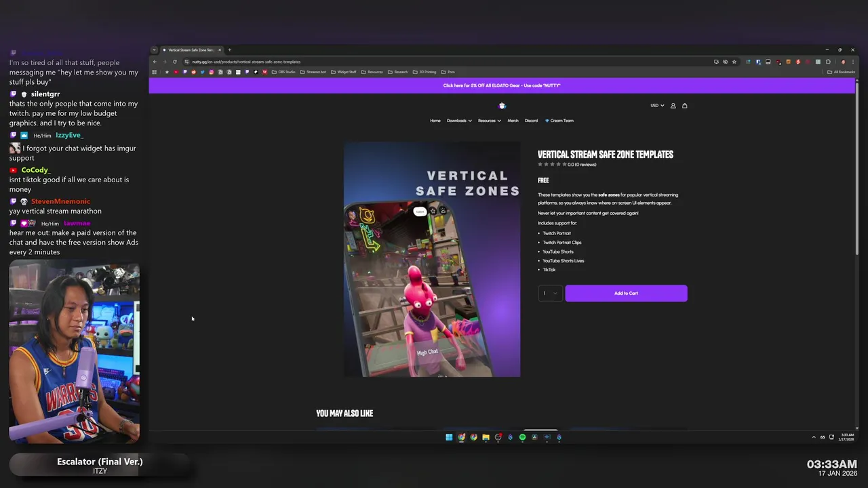The image size is (868, 488).
Task: Open the tab search chevron at top left
Action: pos(154,49)
